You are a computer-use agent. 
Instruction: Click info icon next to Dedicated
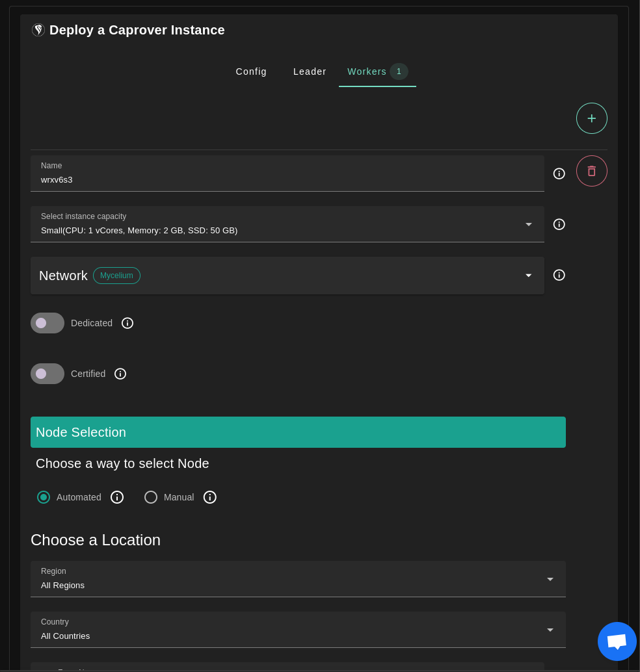click(x=127, y=323)
